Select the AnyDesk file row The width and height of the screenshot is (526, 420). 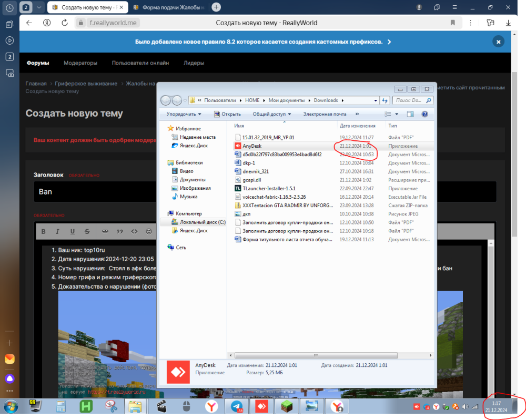click(x=333, y=146)
